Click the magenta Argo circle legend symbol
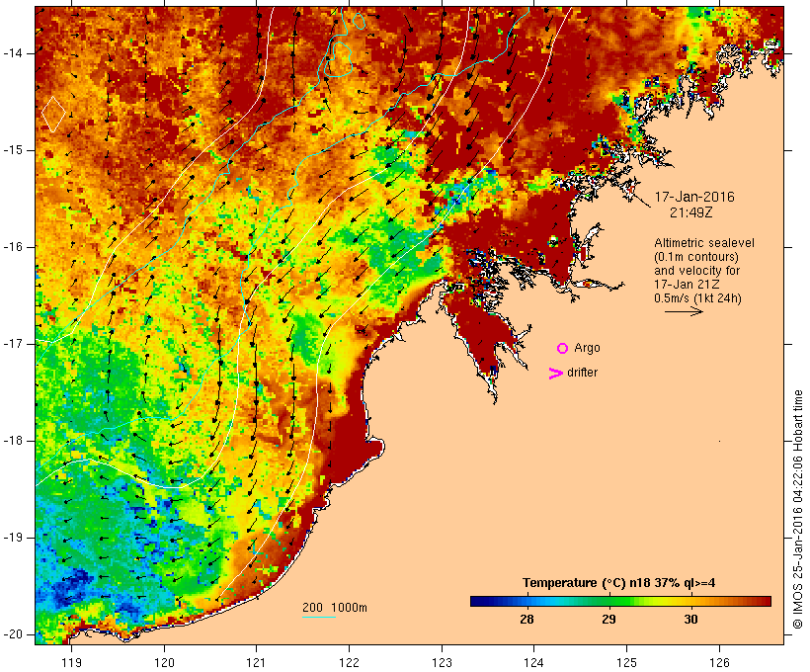Screen dimensions: 810x672 tap(563, 349)
